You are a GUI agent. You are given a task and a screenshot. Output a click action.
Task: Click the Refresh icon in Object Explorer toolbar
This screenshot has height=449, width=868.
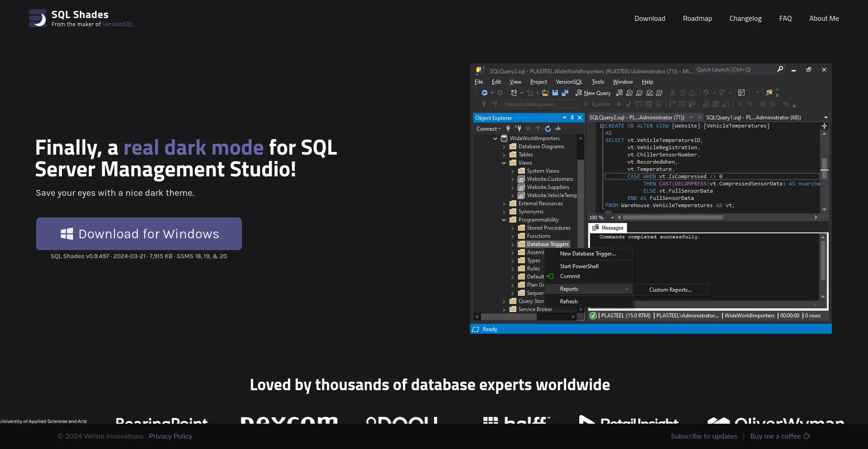point(548,128)
